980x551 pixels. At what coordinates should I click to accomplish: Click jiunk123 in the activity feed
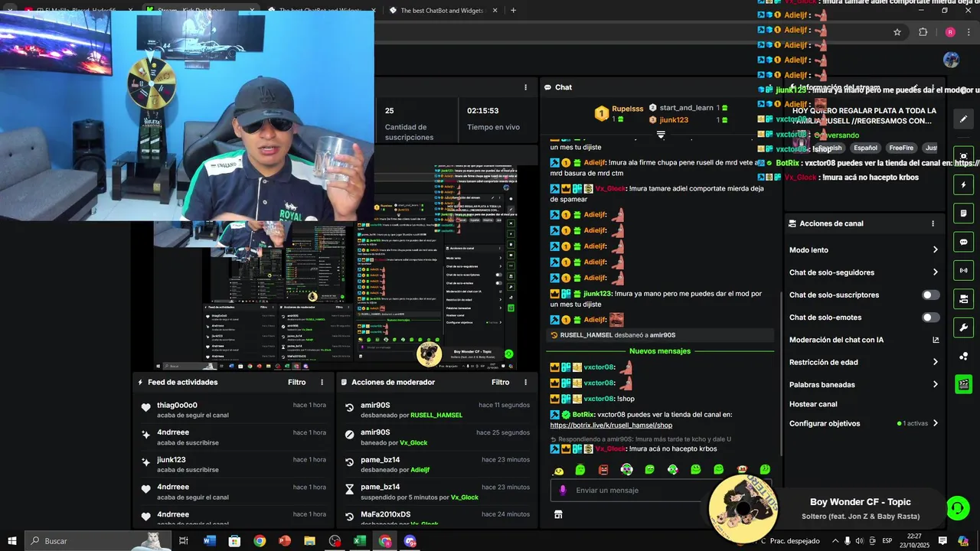(x=171, y=460)
